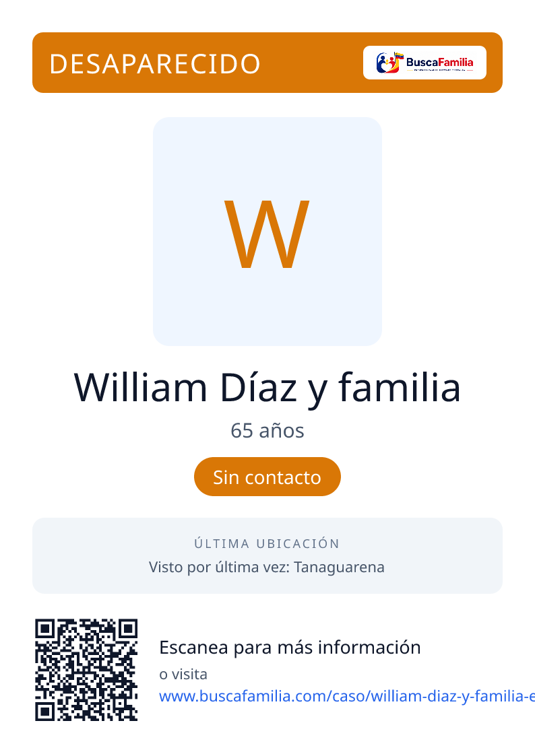Open the www.buscafamilia.com case link
Image resolution: width=535 pixels, height=756 pixels.
[x=347, y=695]
